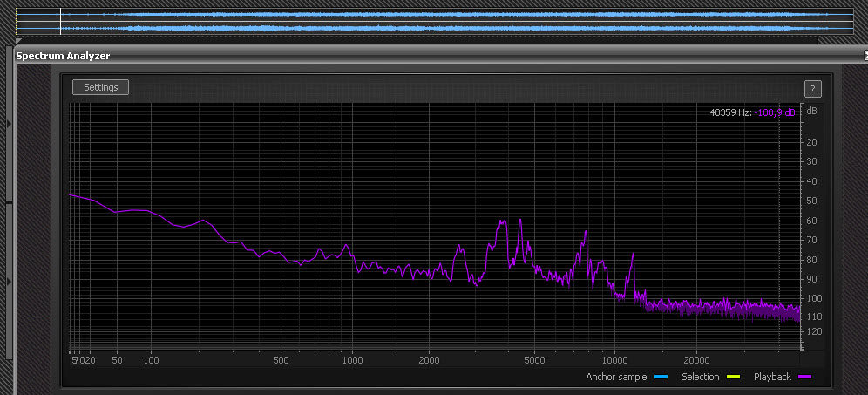Click the 70 label on the dB axis
The image size is (868, 395).
pos(811,241)
